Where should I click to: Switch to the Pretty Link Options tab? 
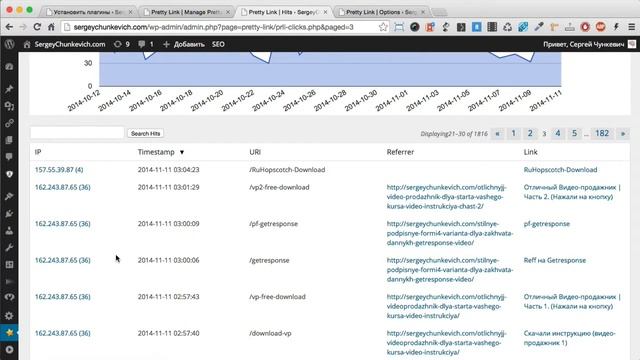tap(381, 12)
